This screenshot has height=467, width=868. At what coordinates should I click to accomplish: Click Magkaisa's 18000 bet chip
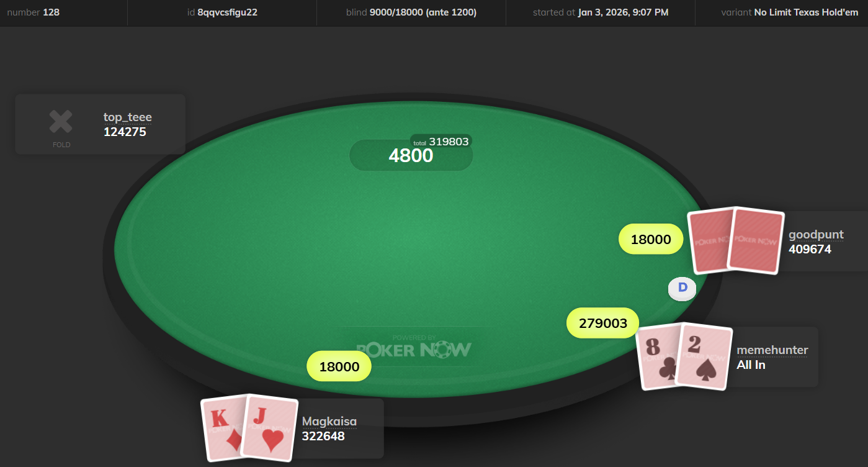point(339,366)
